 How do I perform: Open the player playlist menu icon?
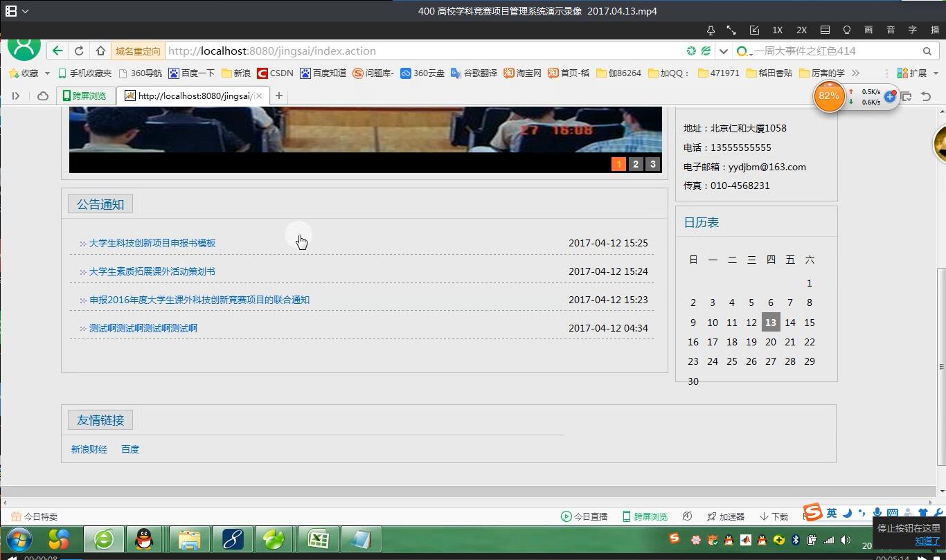point(825,30)
